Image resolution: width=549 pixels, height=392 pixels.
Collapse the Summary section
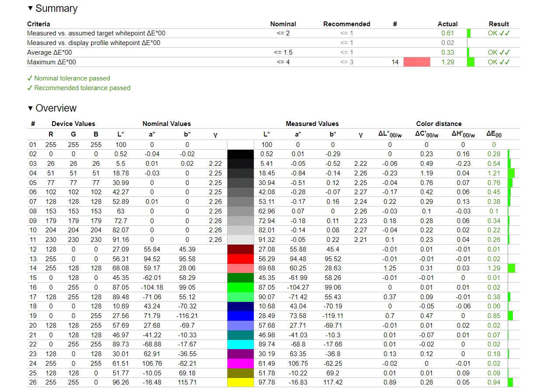30,8
